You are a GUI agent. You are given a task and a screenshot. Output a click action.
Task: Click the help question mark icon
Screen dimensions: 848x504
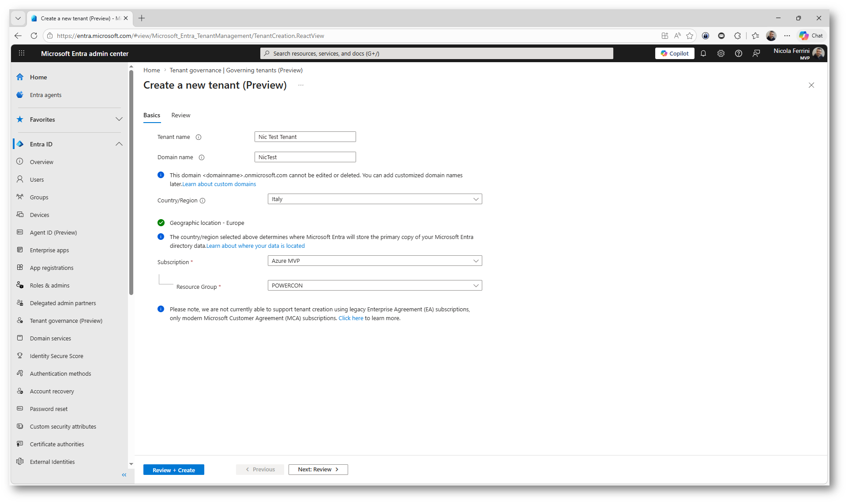(739, 53)
